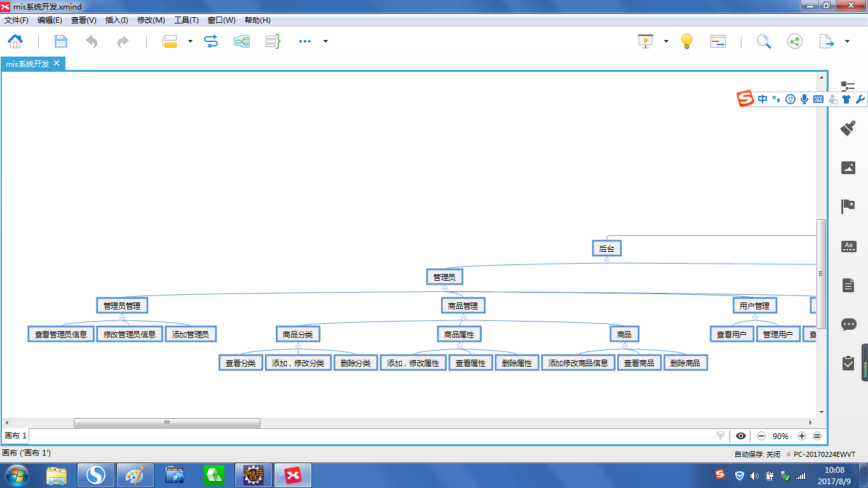Collapse the 管理员 branch
The height and width of the screenshot is (488, 868).
click(x=445, y=288)
